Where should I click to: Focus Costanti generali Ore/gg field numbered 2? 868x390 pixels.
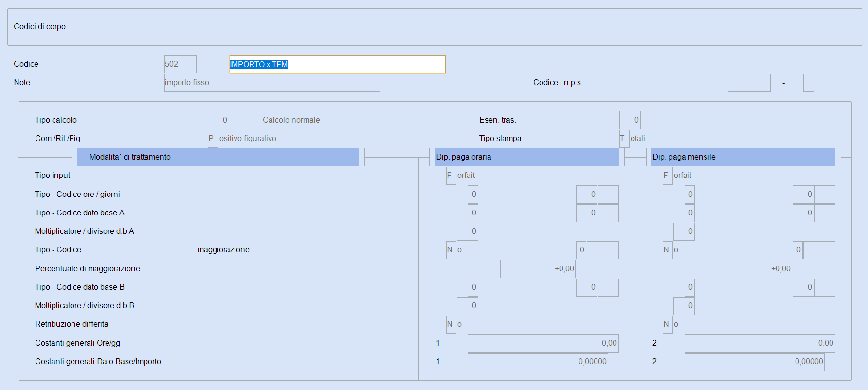[759, 343]
